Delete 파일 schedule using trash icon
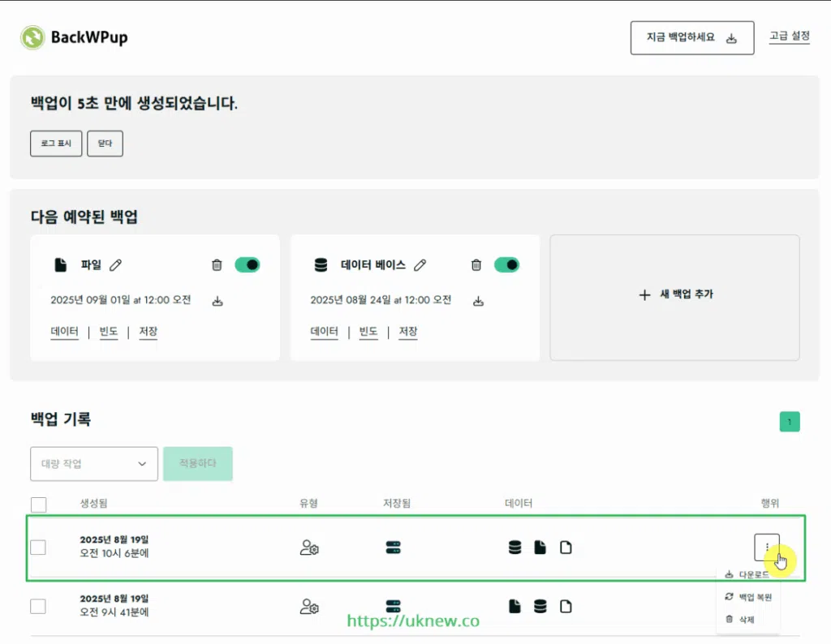Screen dimensions: 831x644 pos(217,264)
